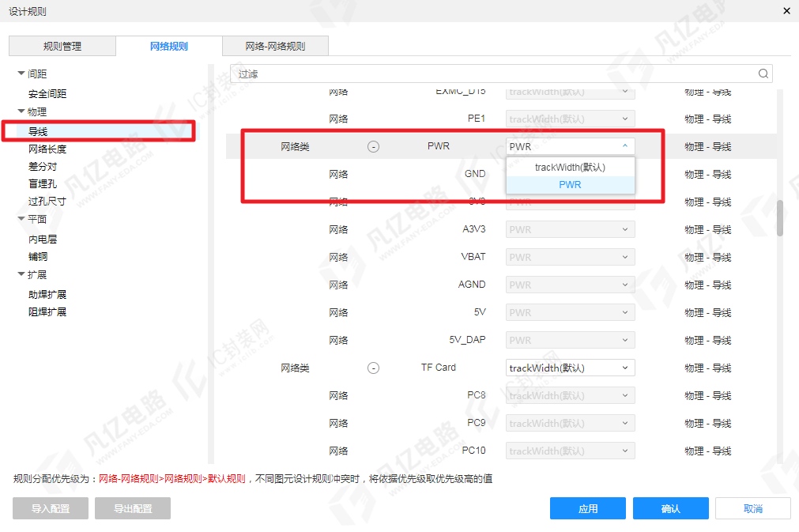Click the vertical scrollbar thumb of rule list
This screenshot has height=532, width=799.
(779, 218)
